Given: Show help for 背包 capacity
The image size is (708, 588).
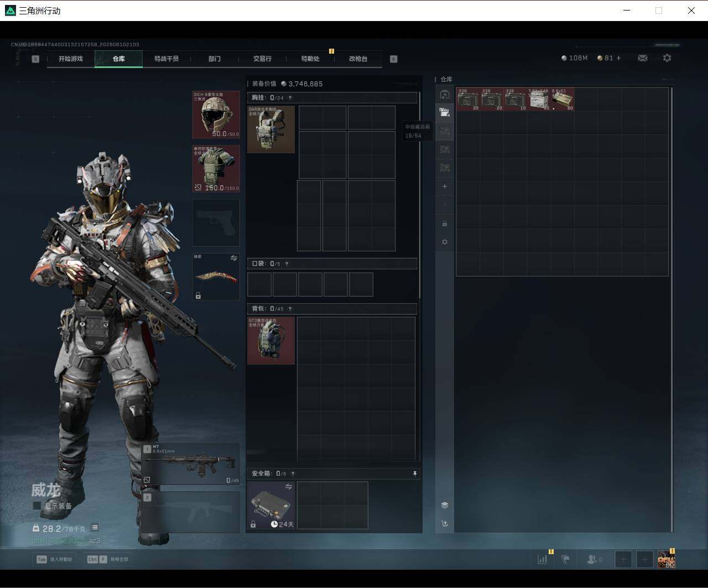Looking at the screenshot, I should 290,309.
